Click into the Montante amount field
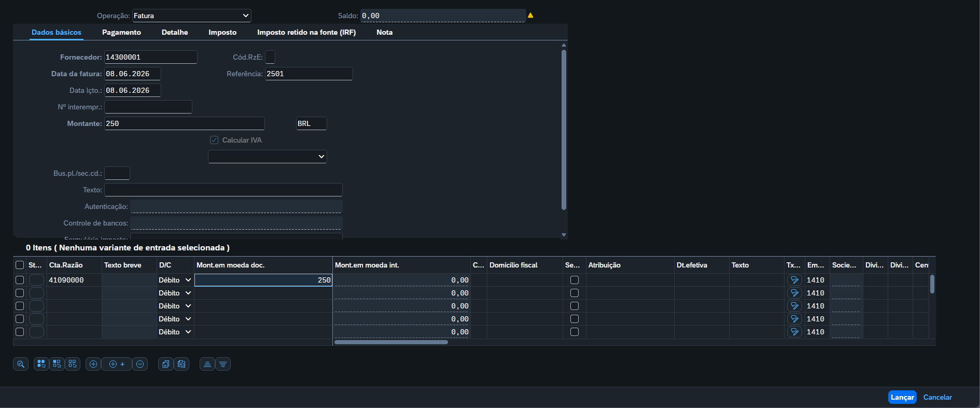 click(185, 123)
